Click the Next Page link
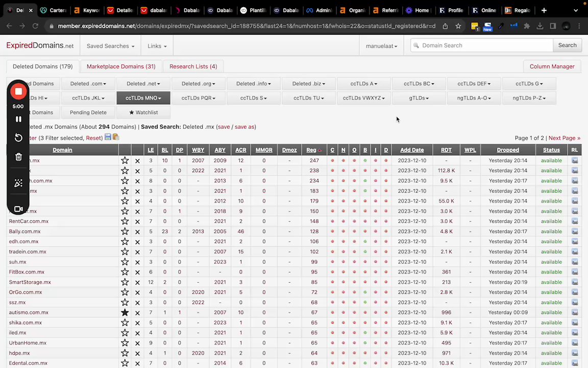The height and width of the screenshot is (368, 588). [565, 138]
